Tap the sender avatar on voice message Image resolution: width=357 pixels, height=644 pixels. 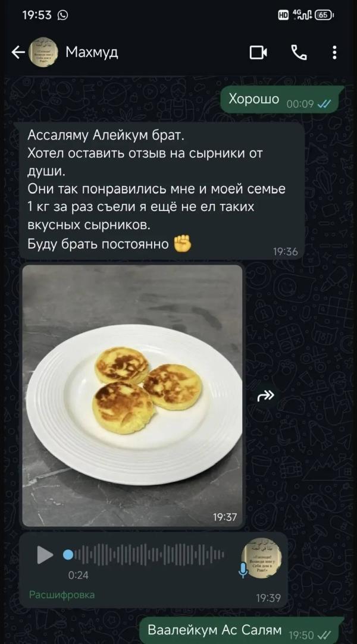click(261, 558)
